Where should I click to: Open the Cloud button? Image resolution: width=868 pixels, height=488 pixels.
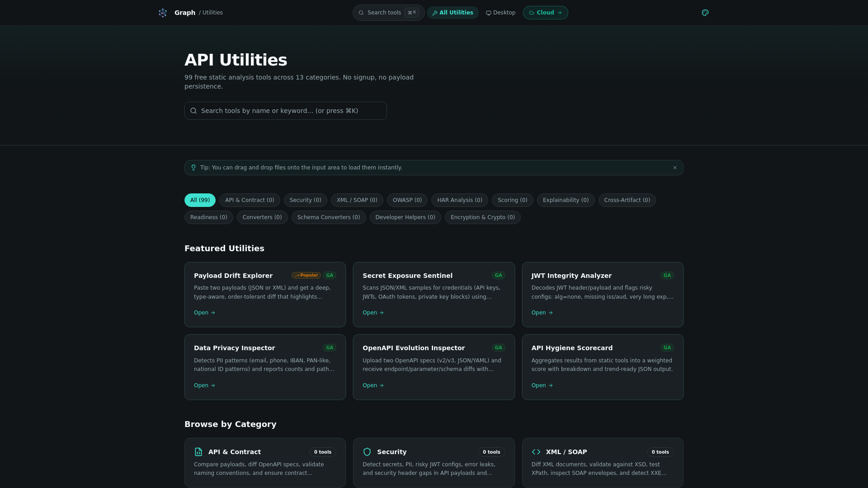coord(546,13)
